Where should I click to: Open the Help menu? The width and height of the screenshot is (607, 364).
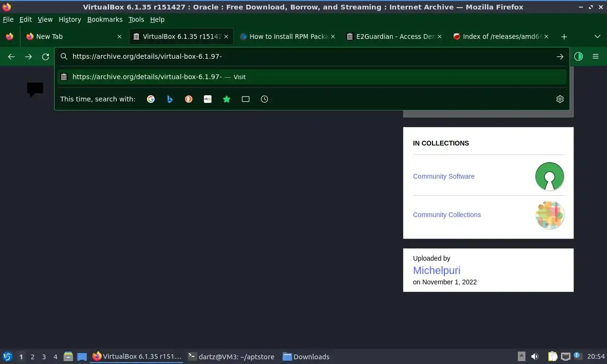[x=157, y=19]
